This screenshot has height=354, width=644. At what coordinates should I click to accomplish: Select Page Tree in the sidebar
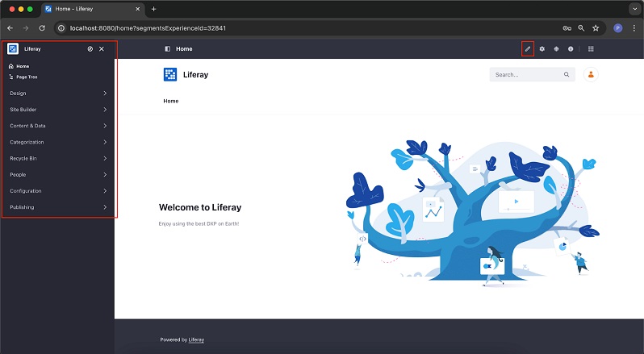[27, 77]
